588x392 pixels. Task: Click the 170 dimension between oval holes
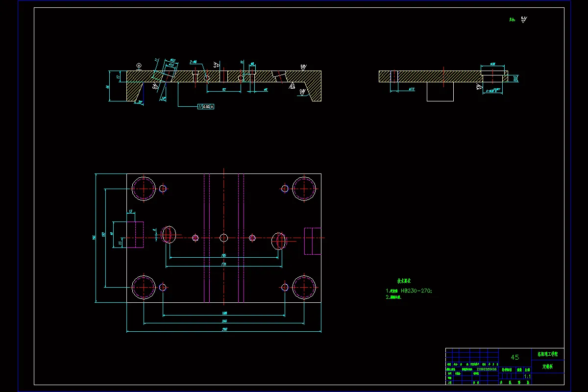click(x=224, y=264)
